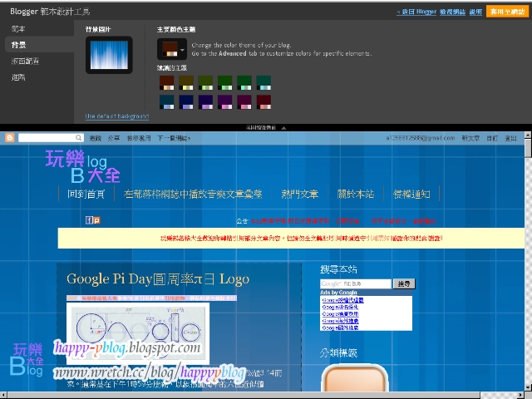Click the last Ads by Google link
The image size is (532, 399).
coord(340,328)
